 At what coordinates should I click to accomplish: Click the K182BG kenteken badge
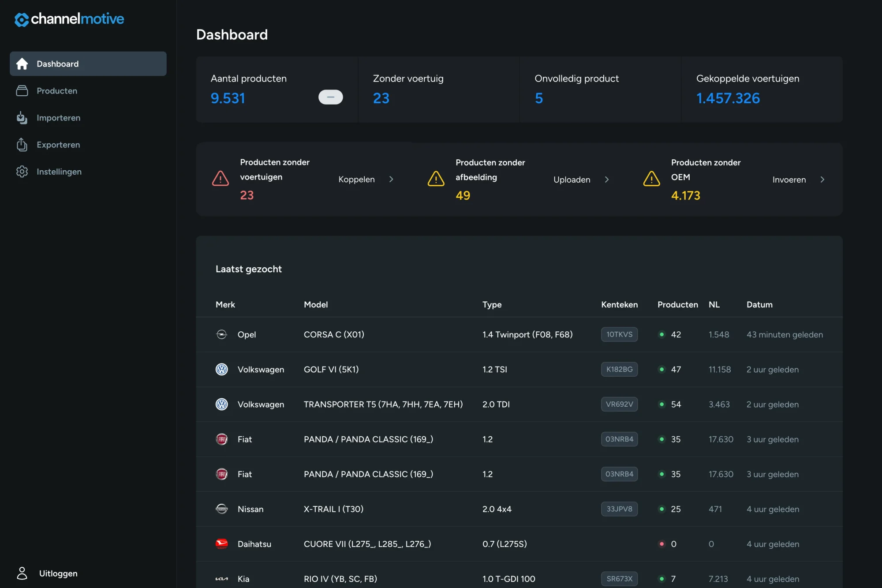(x=619, y=369)
